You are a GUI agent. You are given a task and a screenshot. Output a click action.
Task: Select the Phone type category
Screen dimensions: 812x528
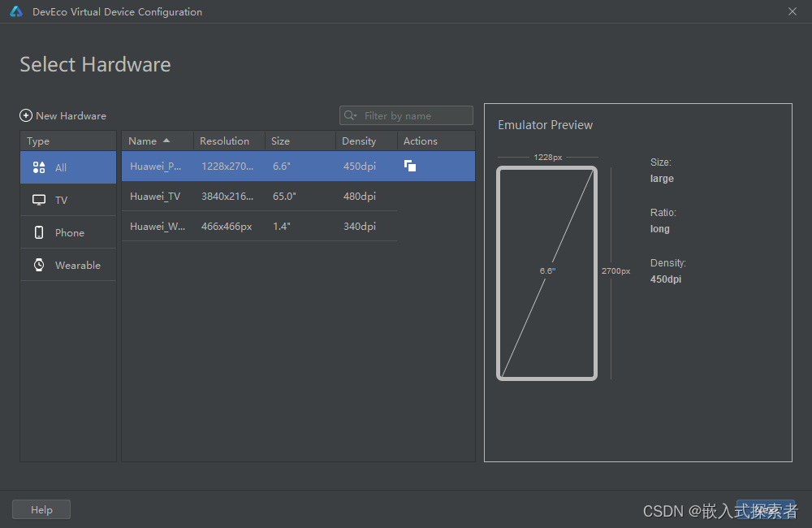click(68, 232)
